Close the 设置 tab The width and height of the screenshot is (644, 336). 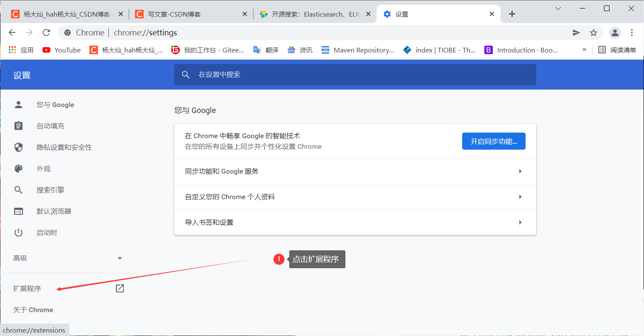coord(492,14)
